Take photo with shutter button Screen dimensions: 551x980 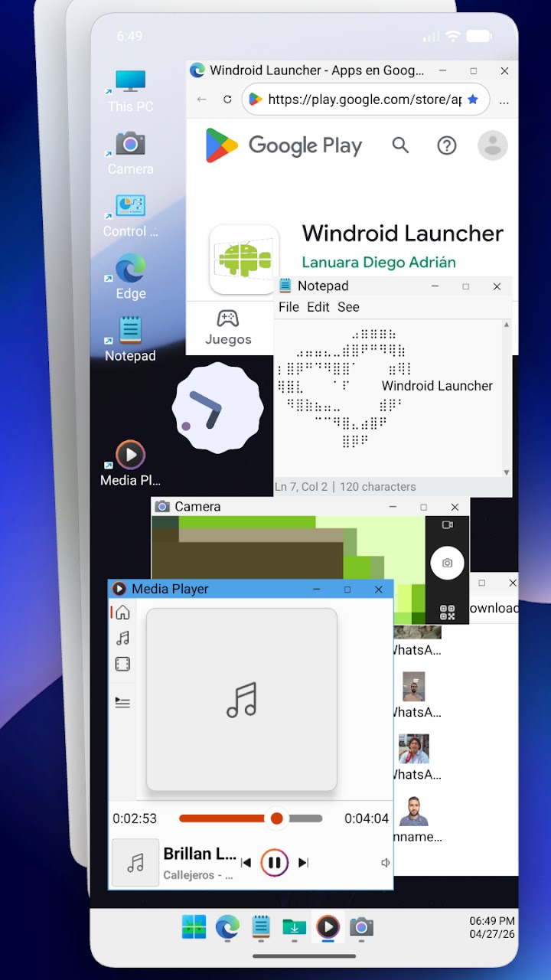[x=448, y=563]
